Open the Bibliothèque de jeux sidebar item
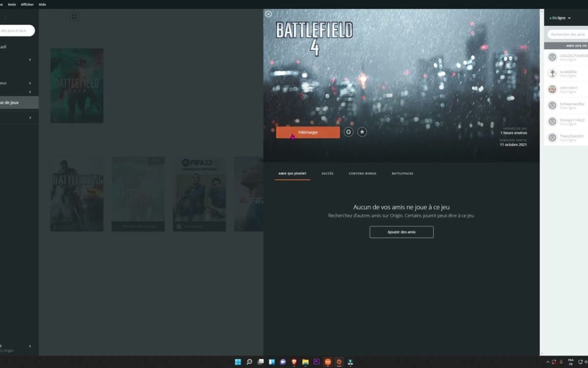Viewport: 588px width, 368px height. click(19, 102)
